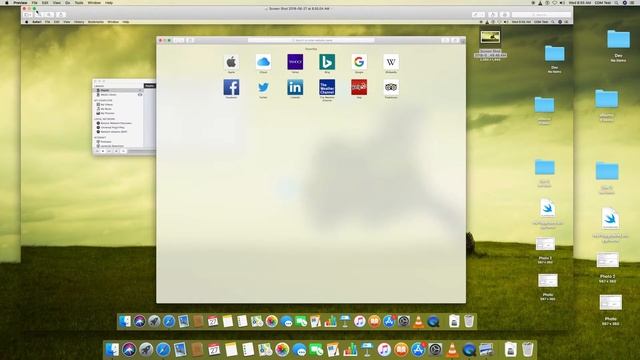This screenshot has height=360, width=640.
Task: Open TripAdvisor favorite tile in Safari
Action: coord(391,87)
